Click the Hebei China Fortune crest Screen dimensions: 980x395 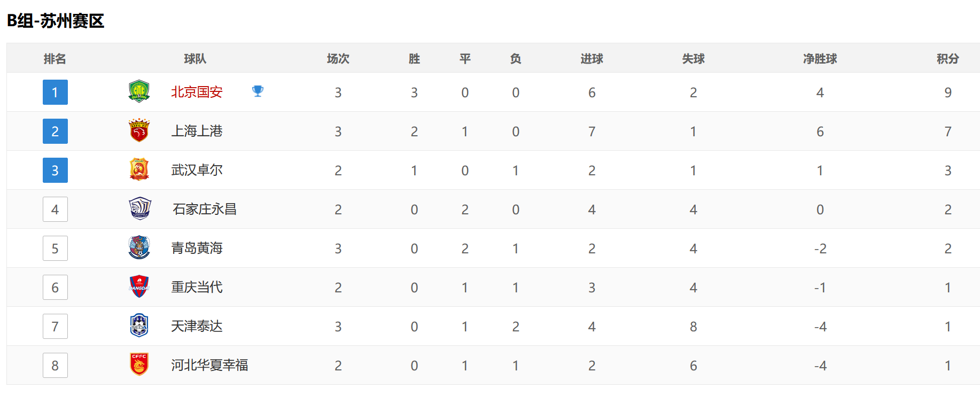pos(139,365)
